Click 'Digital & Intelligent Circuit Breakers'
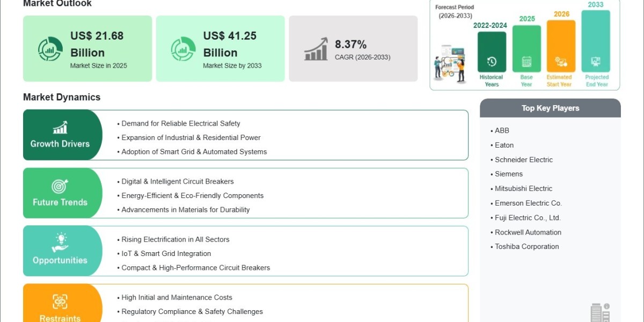 178,181
